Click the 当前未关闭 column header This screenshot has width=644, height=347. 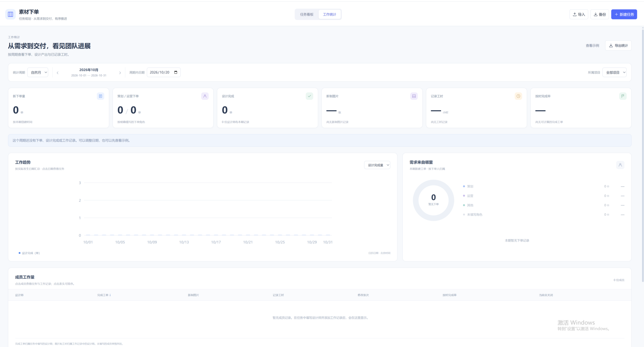tap(546, 295)
